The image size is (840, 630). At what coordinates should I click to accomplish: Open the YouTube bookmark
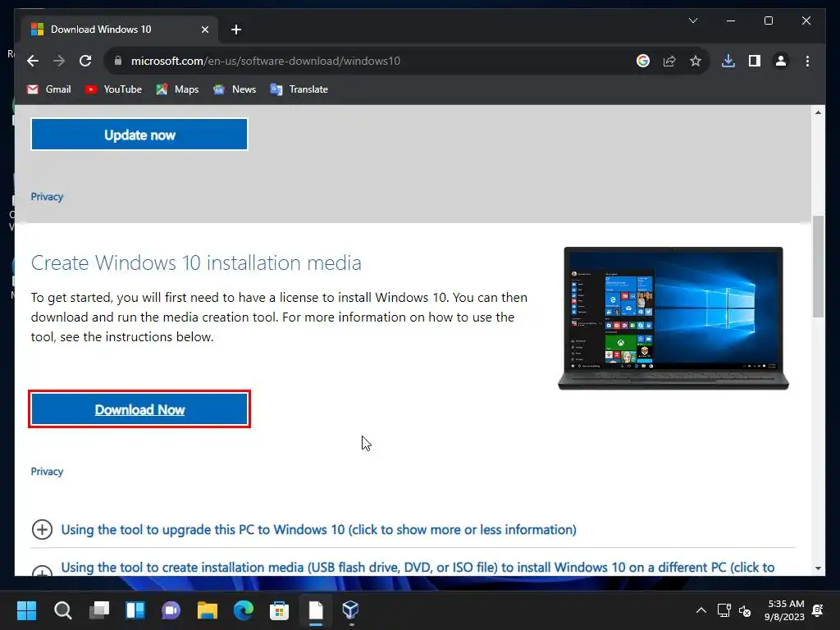click(113, 89)
